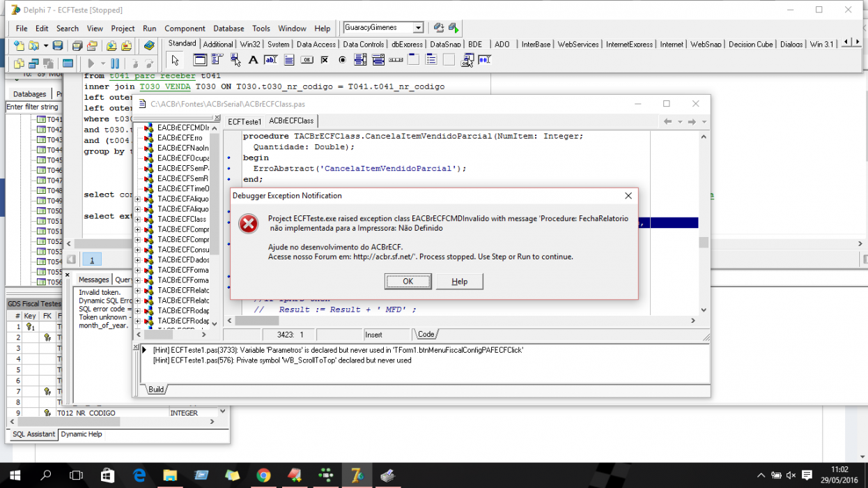The height and width of the screenshot is (488, 868).
Task: Open Delphi help book icon
Action: point(148,46)
